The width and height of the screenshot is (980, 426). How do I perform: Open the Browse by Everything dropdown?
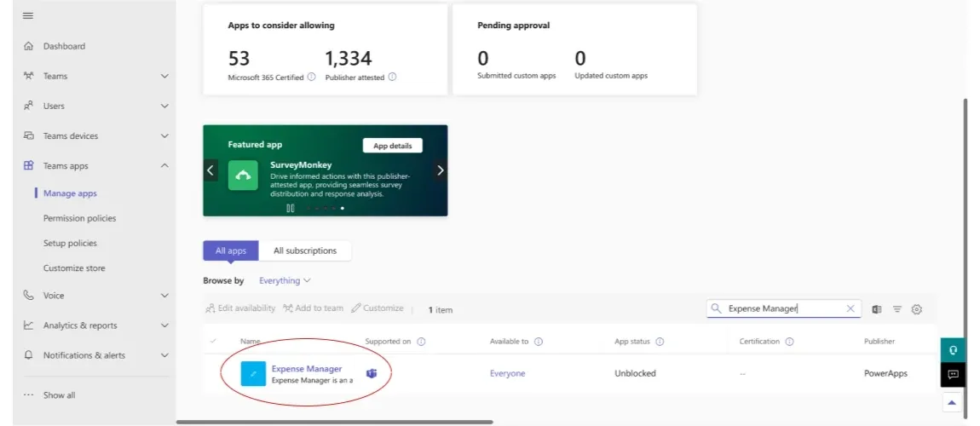[x=285, y=280]
